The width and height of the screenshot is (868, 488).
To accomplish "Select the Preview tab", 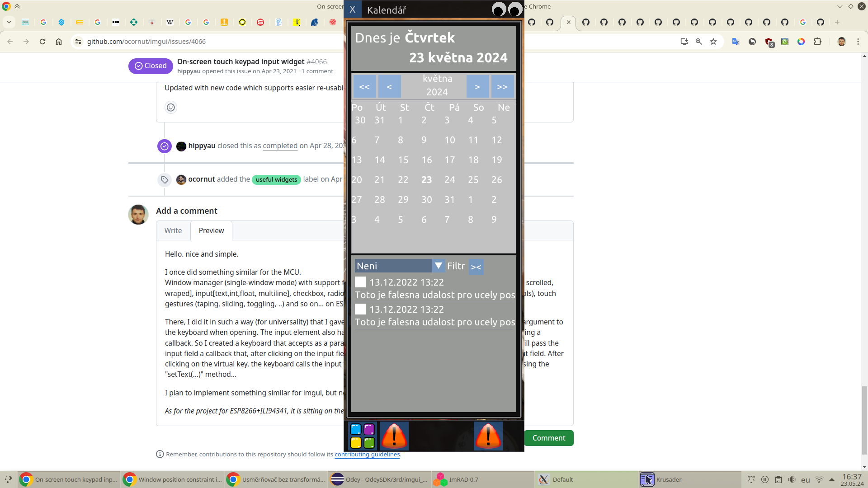I will click(211, 230).
